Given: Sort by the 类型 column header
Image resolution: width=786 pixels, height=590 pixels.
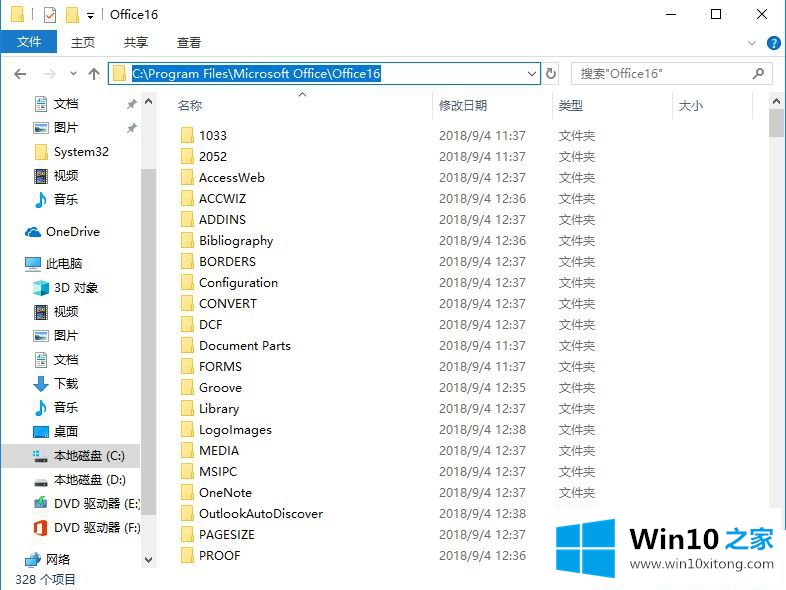Looking at the screenshot, I should pos(570,106).
